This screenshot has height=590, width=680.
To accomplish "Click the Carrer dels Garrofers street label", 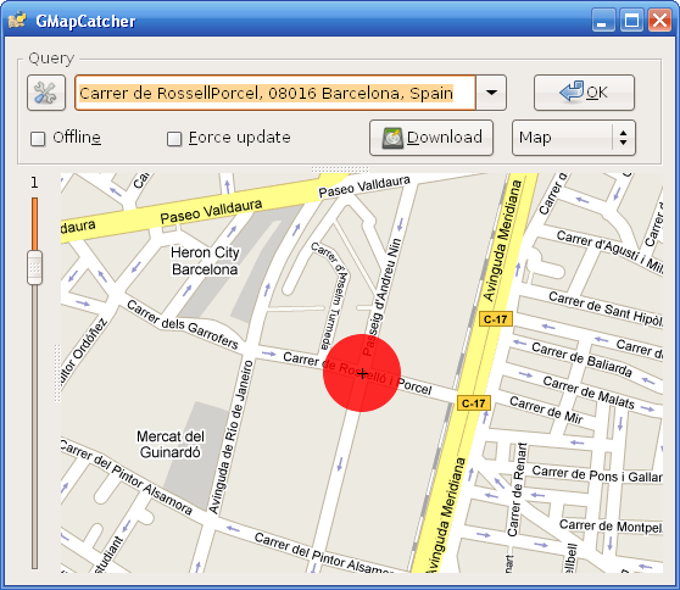I will 183,324.
